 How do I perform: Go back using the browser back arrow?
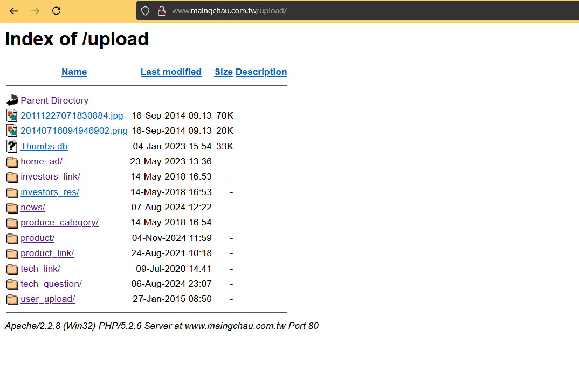[14, 11]
